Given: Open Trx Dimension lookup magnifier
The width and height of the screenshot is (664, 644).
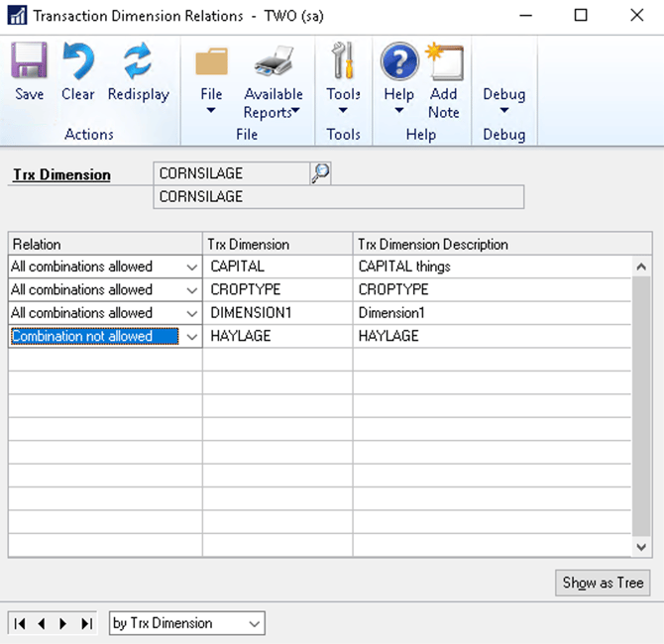Looking at the screenshot, I should (320, 173).
